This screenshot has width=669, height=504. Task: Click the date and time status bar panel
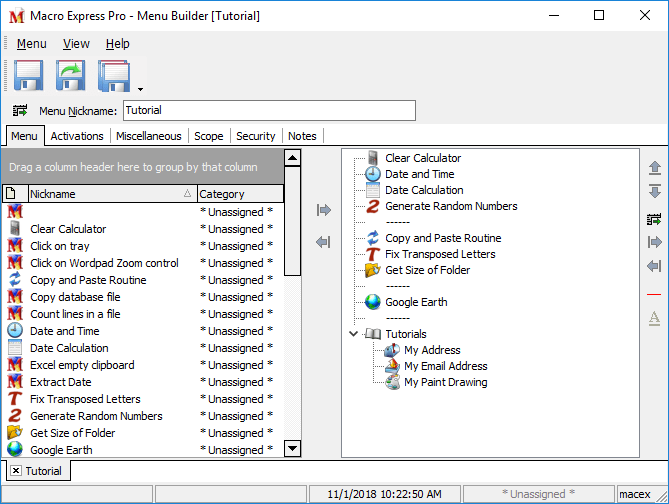coord(384,494)
